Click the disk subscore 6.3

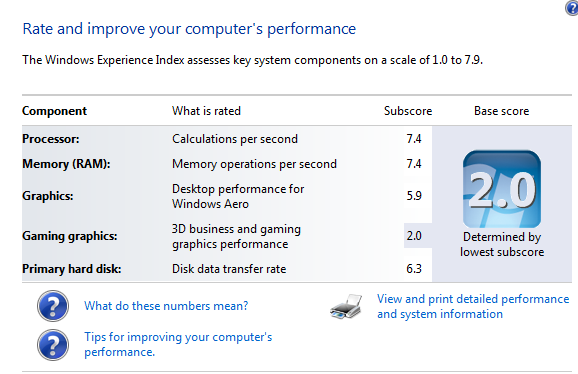pyautogui.click(x=414, y=269)
